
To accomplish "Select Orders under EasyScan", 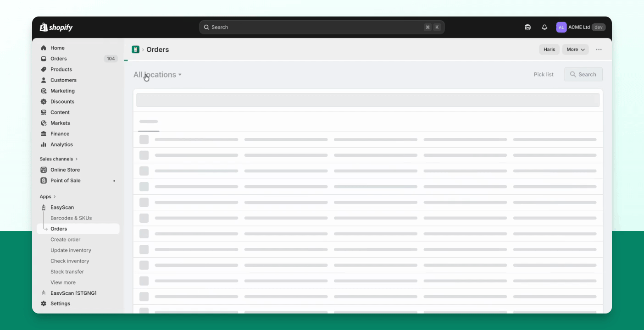I will pos(78,229).
